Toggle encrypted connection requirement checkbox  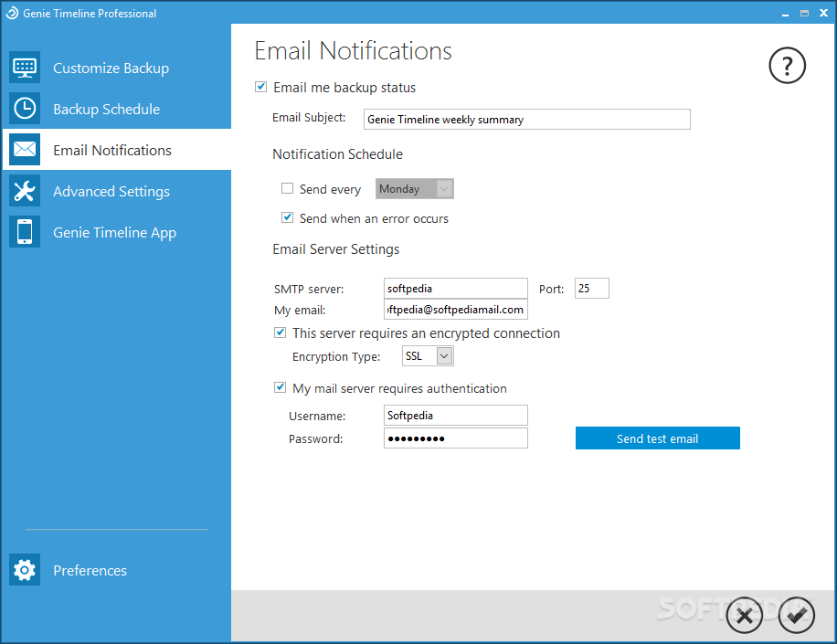pyautogui.click(x=281, y=333)
